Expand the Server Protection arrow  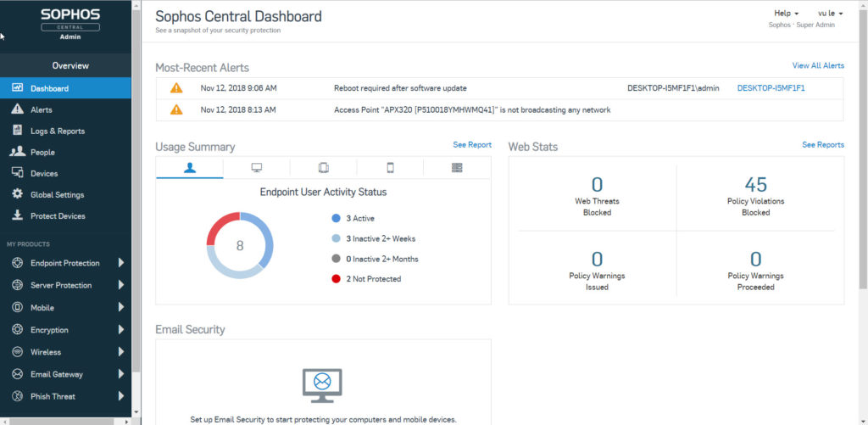point(121,285)
